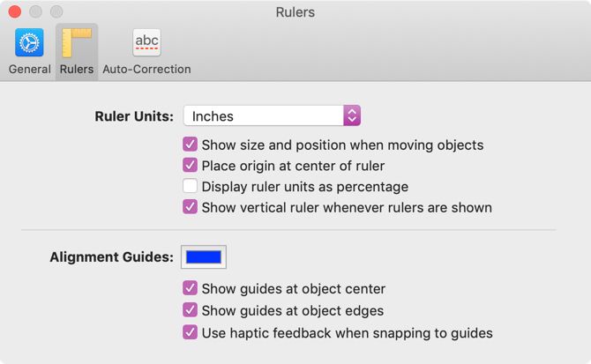591x364 pixels.
Task: Open the Ruler Units dropdown showing Inches
Action: 265,115
